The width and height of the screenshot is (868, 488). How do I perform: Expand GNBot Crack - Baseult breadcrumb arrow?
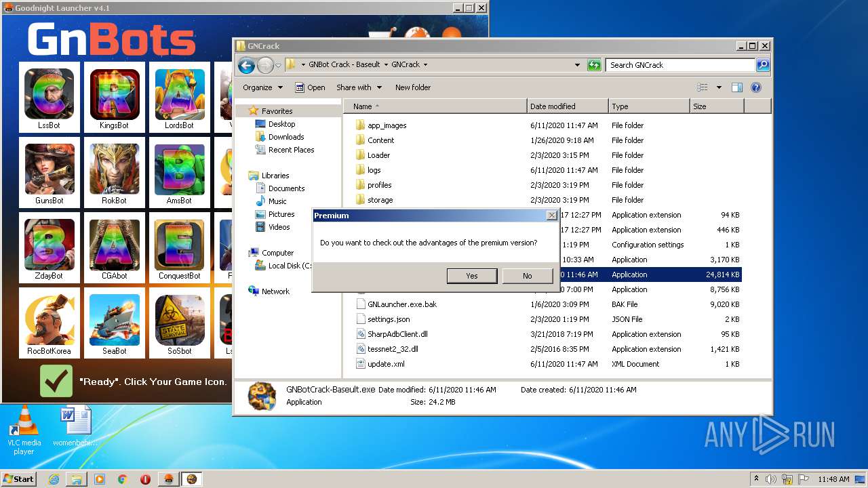[x=385, y=65]
